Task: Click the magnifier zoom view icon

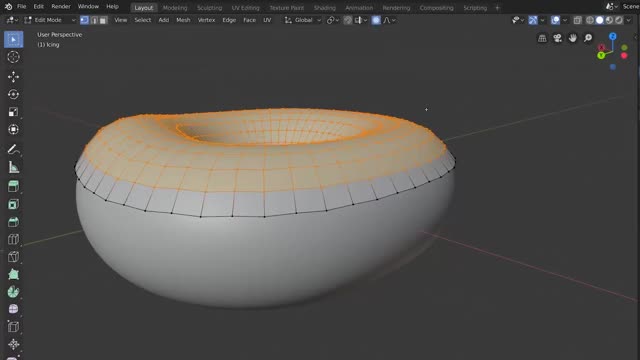Action: [x=588, y=38]
